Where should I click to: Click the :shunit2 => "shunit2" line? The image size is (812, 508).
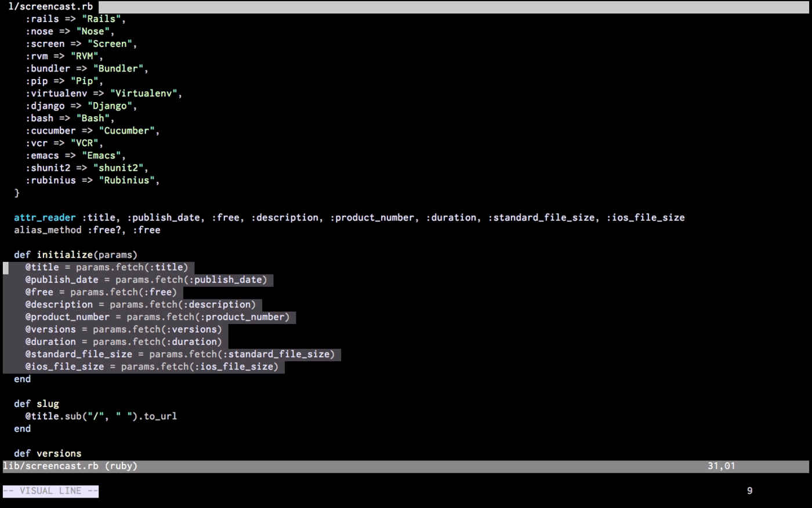click(x=87, y=168)
